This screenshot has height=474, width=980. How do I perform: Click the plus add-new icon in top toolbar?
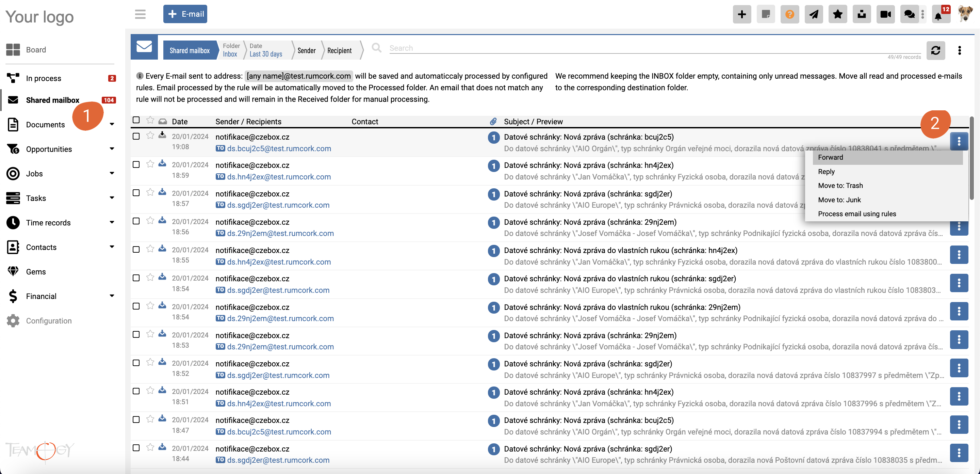[x=741, y=14]
